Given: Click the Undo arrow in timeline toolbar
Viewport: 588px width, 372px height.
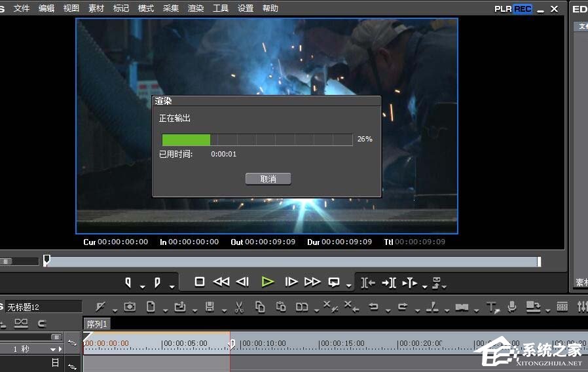Looking at the screenshot, I should (373, 307).
